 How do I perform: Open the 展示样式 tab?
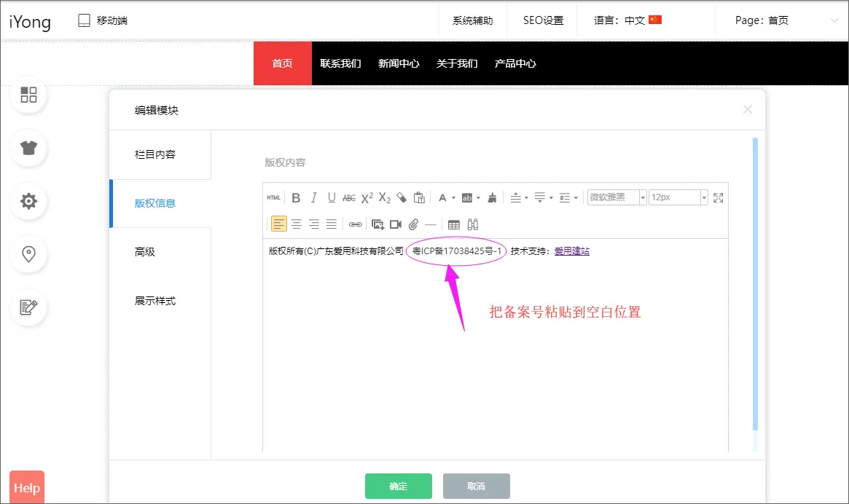point(155,301)
